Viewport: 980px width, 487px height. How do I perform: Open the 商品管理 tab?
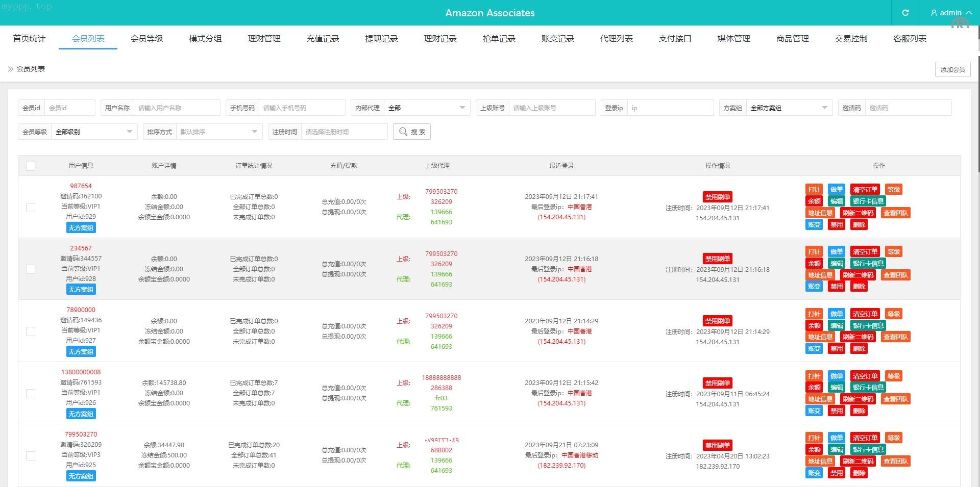click(792, 39)
